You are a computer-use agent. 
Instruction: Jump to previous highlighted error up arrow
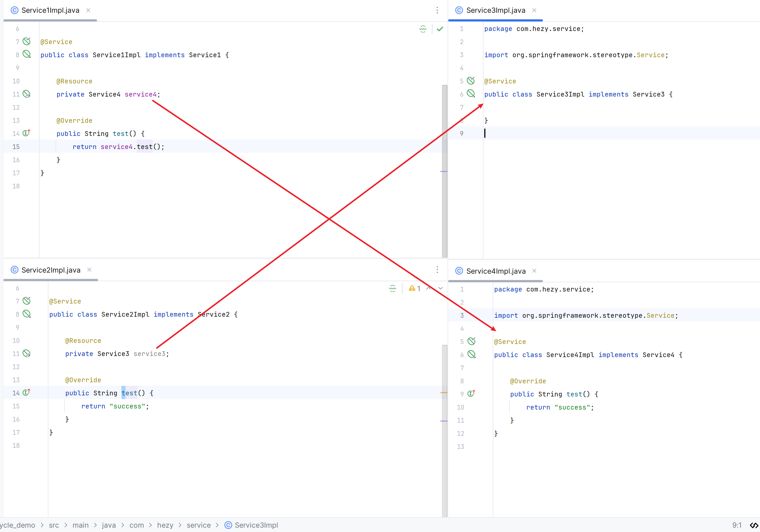[429, 288]
